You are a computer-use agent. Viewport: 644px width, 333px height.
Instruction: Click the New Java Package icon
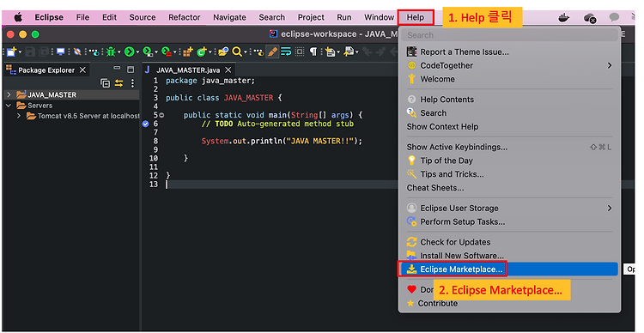(x=188, y=51)
